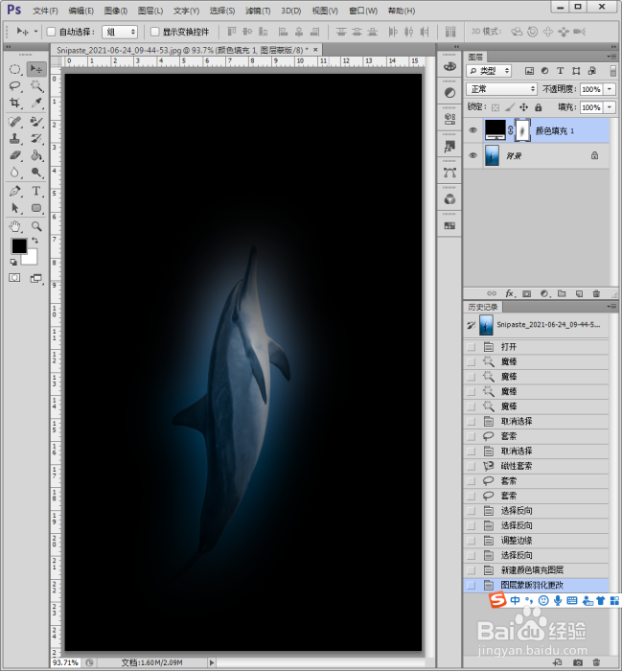The width and height of the screenshot is (622, 672).
Task: Open the status bar info arrow
Action: [x=212, y=662]
